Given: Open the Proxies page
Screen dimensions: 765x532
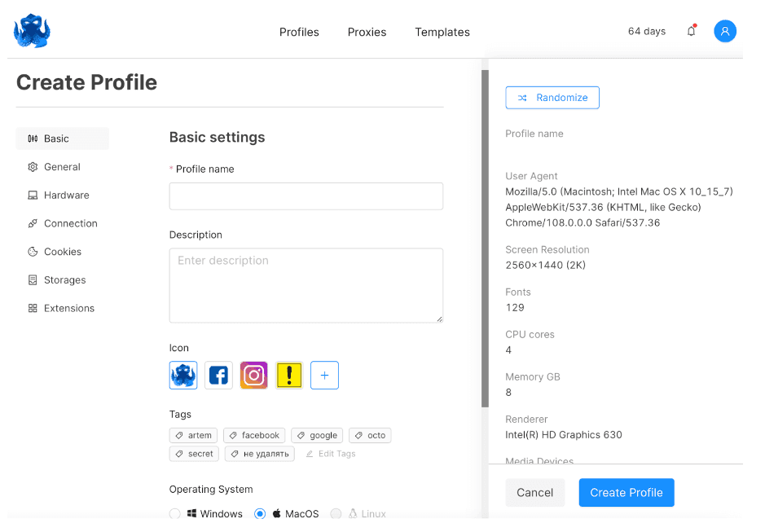Looking at the screenshot, I should point(367,32).
